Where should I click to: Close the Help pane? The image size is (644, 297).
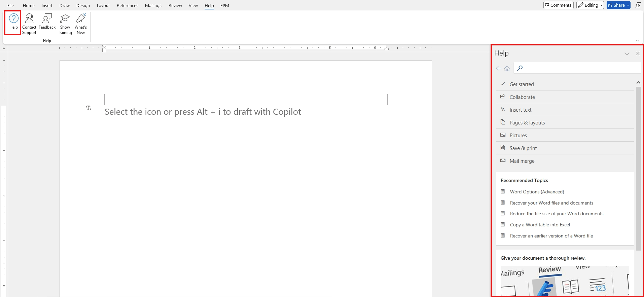click(x=638, y=53)
